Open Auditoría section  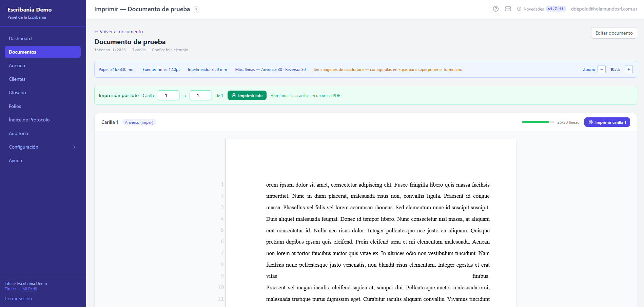tap(43, 133)
